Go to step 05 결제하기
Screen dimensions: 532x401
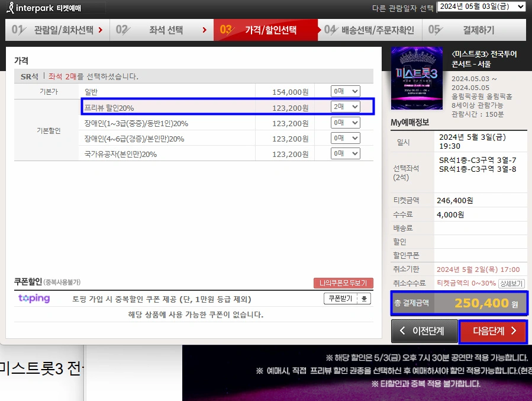coord(474,30)
